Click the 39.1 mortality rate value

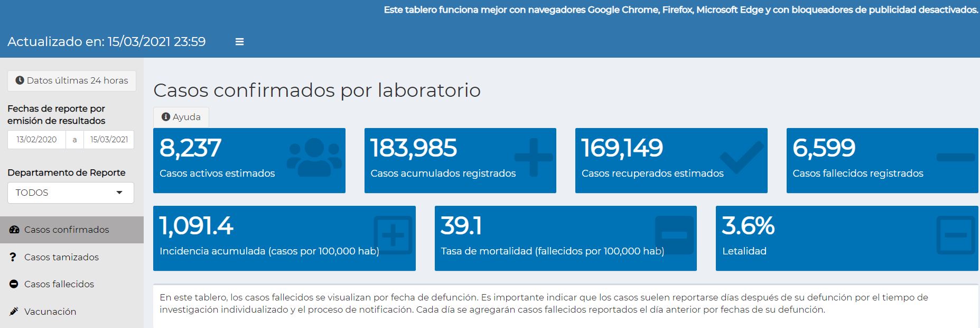coord(461,226)
